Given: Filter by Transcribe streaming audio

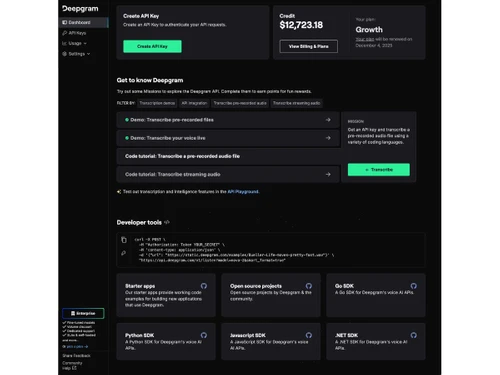Looking at the screenshot, I should pos(297,103).
